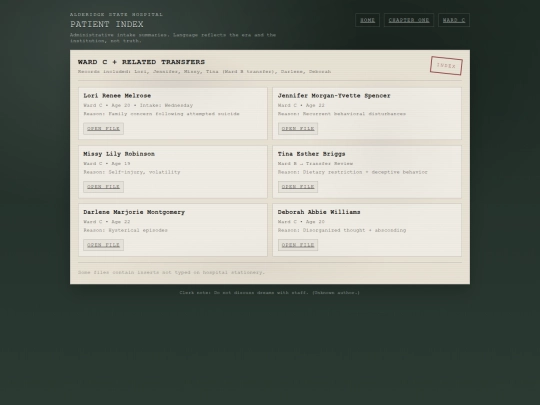Click 'Reason: Disorganized thought + absconding'
540x405 pixels.
coord(342,230)
